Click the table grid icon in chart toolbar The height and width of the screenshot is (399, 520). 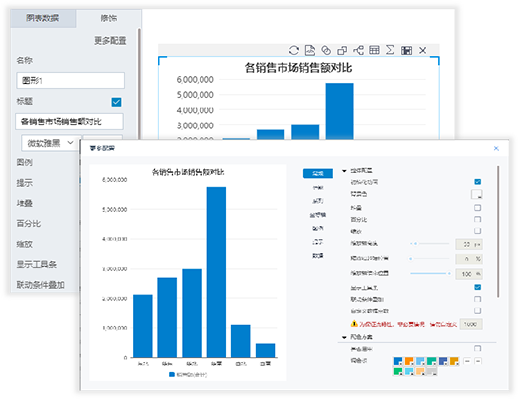[374, 50]
